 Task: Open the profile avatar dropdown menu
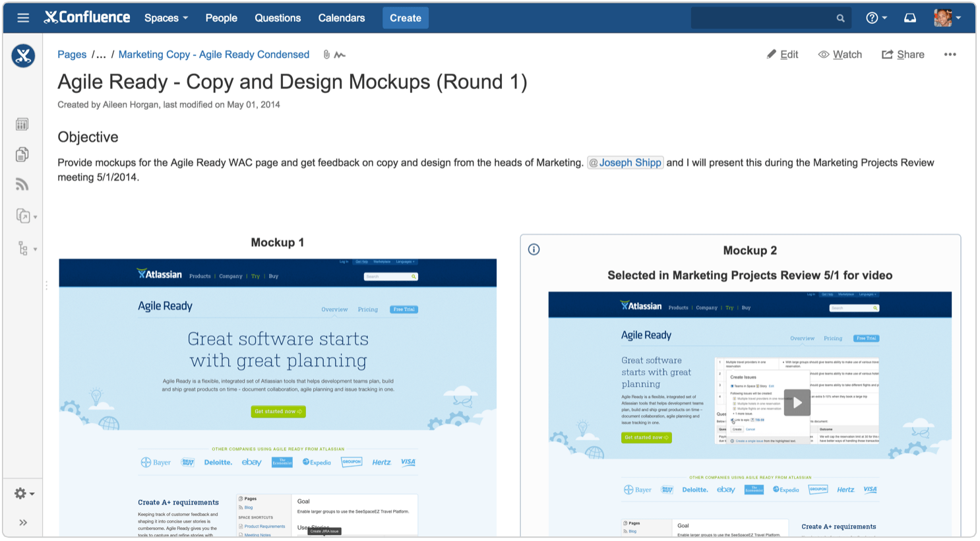944,18
